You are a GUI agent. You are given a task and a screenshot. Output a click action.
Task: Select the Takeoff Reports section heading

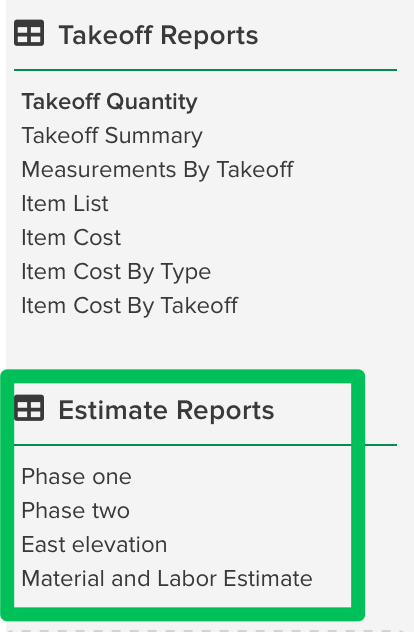158,35
